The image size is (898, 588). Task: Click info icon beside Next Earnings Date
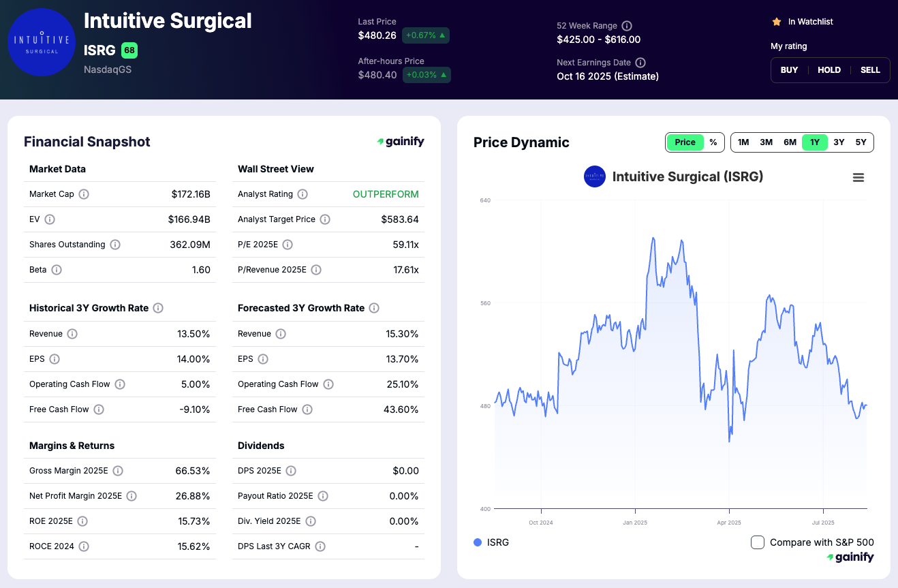pyautogui.click(x=640, y=63)
